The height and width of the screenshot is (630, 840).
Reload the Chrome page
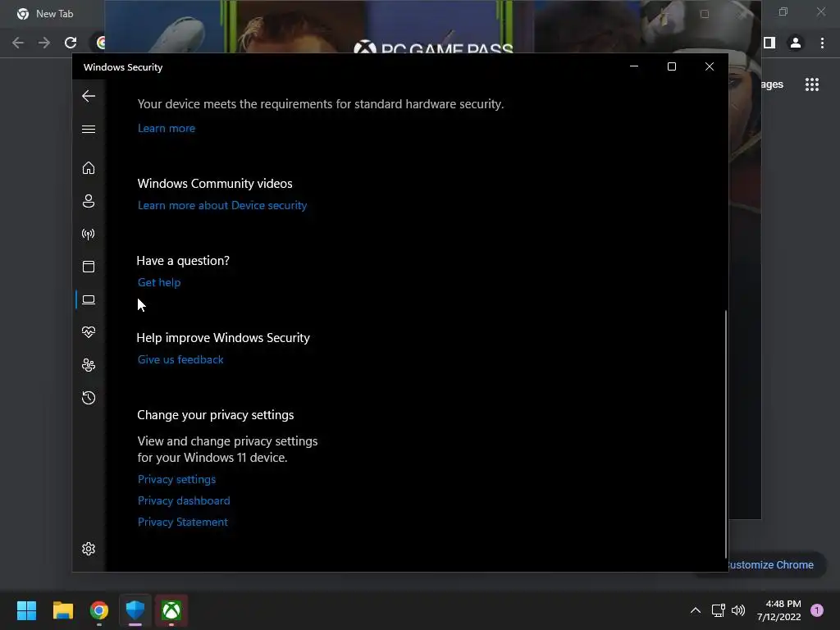click(71, 43)
